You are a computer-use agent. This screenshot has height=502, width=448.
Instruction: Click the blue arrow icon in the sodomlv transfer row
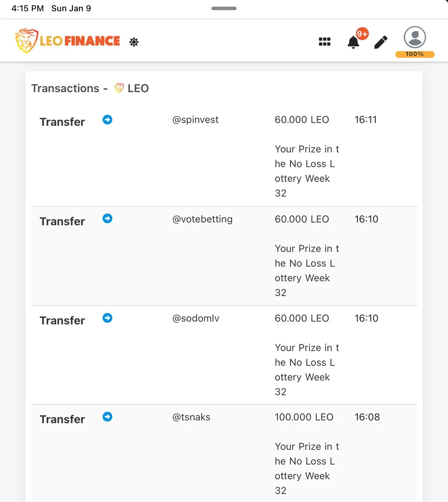107,318
